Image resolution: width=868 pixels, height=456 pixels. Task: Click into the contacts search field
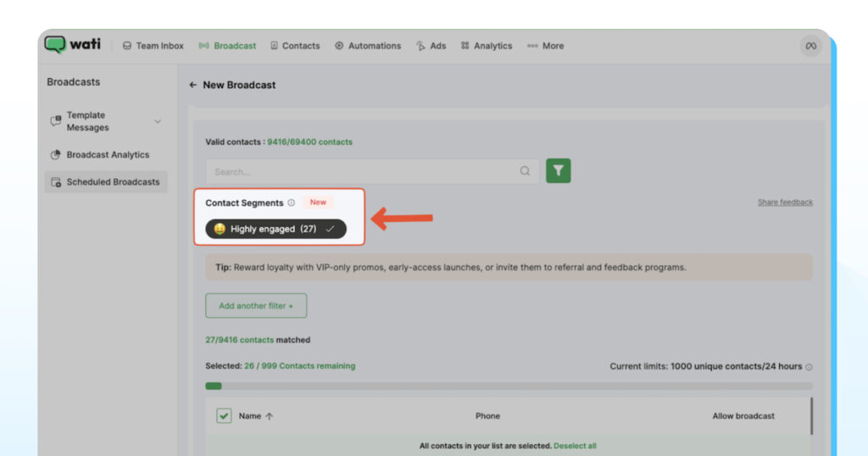click(364, 171)
